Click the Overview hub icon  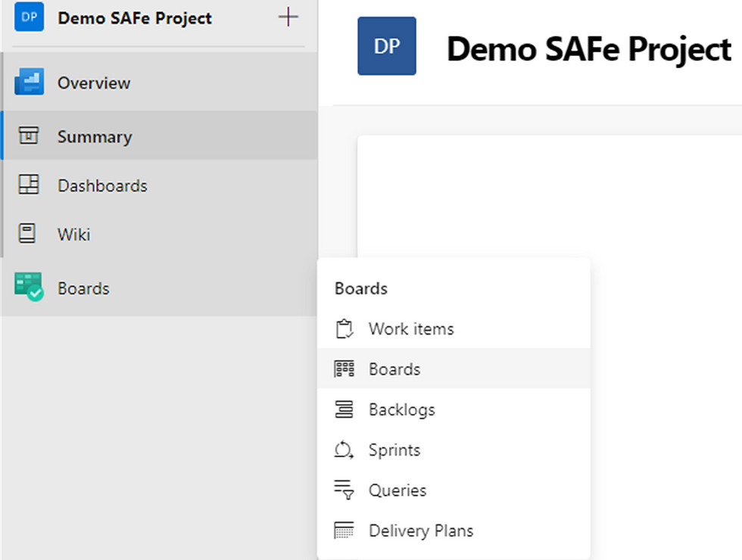tap(29, 82)
